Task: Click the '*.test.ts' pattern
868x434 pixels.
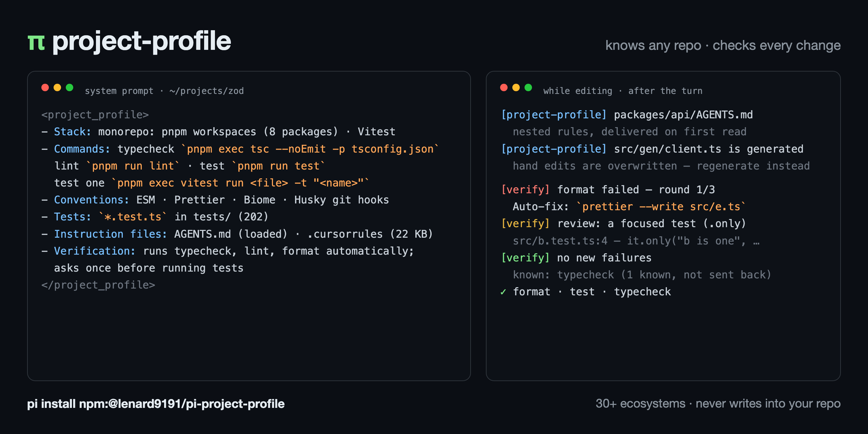Action: pyautogui.click(x=133, y=217)
